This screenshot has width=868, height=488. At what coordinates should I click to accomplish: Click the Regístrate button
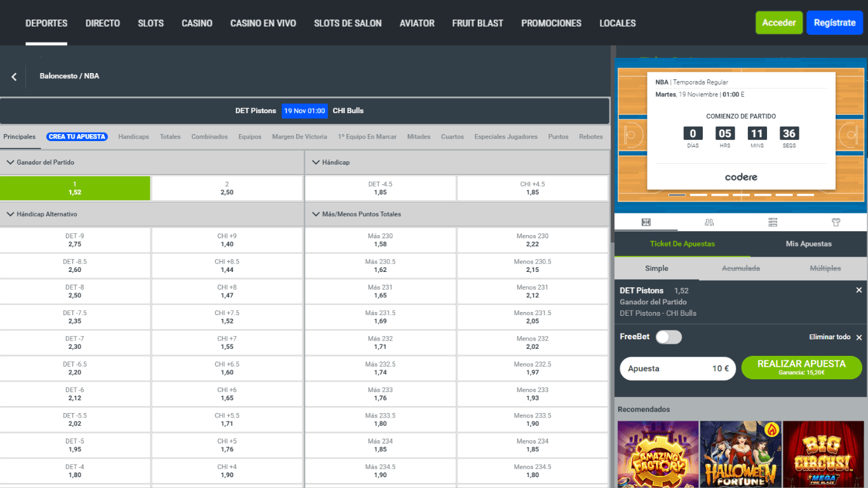834,23
